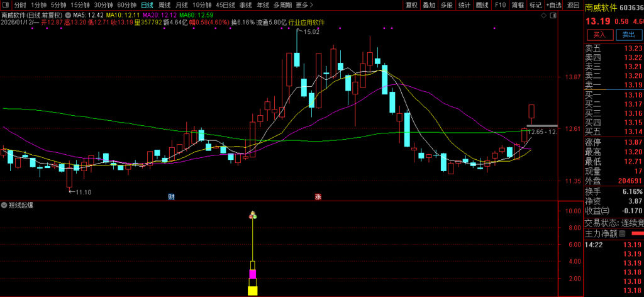644x297 pixels.
Task: Click the red 涨 marker on chart
Action: tap(318, 196)
